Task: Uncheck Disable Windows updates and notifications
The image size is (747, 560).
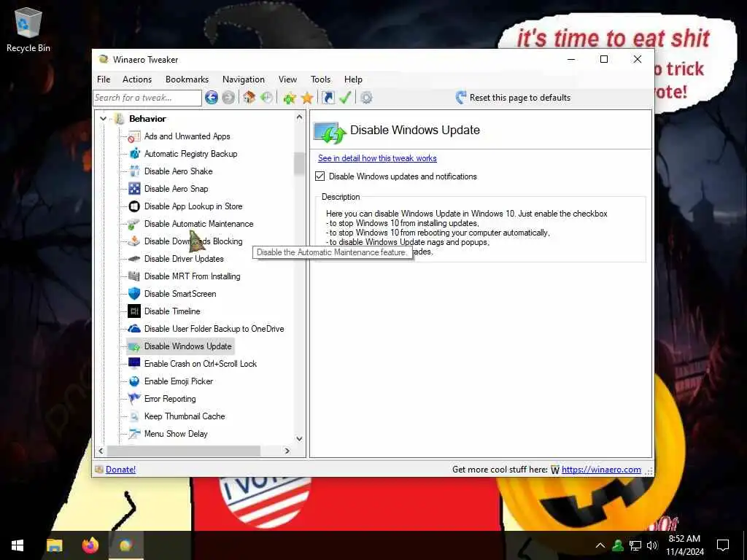Action: 320,176
